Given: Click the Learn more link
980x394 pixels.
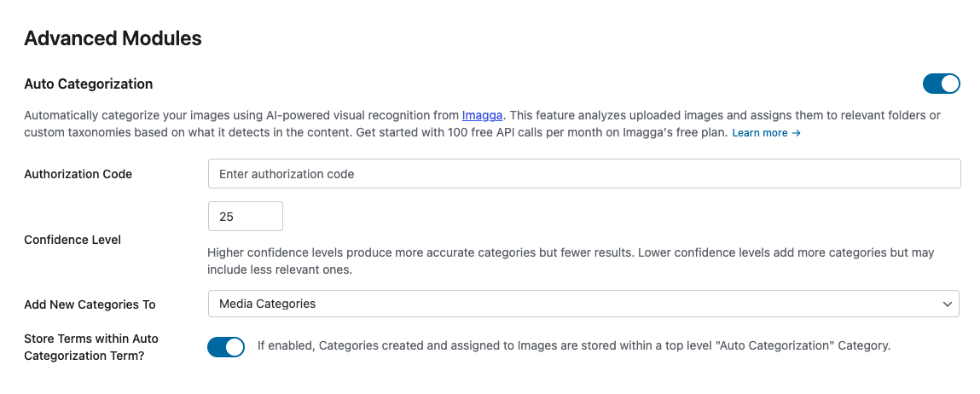Looking at the screenshot, I should pos(760,133).
